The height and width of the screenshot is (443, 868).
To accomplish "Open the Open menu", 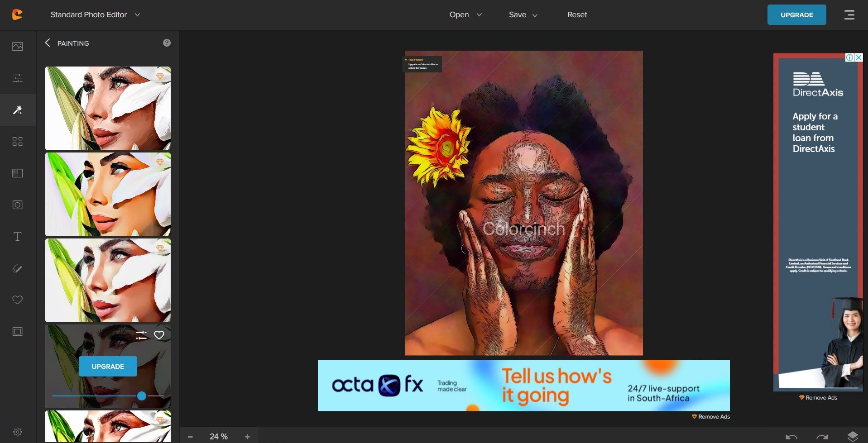I will (x=465, y=14).
